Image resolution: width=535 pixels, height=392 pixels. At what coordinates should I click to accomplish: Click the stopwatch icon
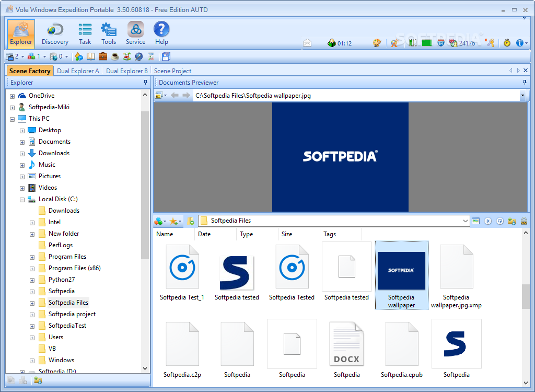pos(507,43)
